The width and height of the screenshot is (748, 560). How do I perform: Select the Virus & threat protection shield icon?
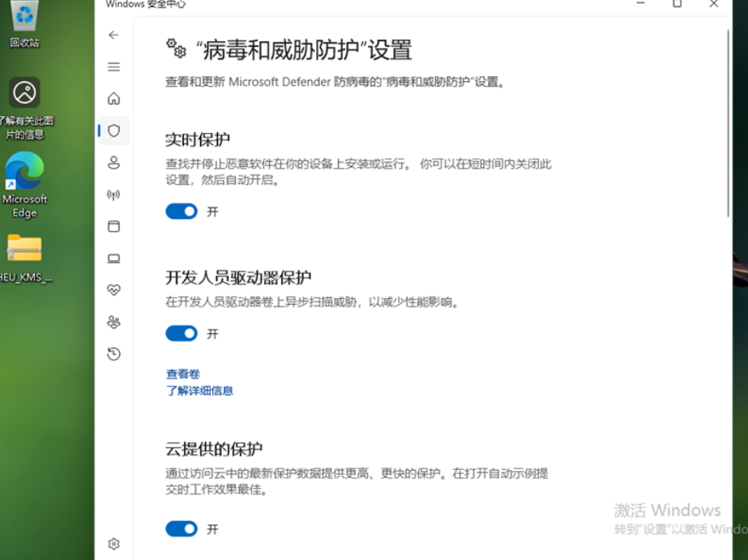coord(113,130)
